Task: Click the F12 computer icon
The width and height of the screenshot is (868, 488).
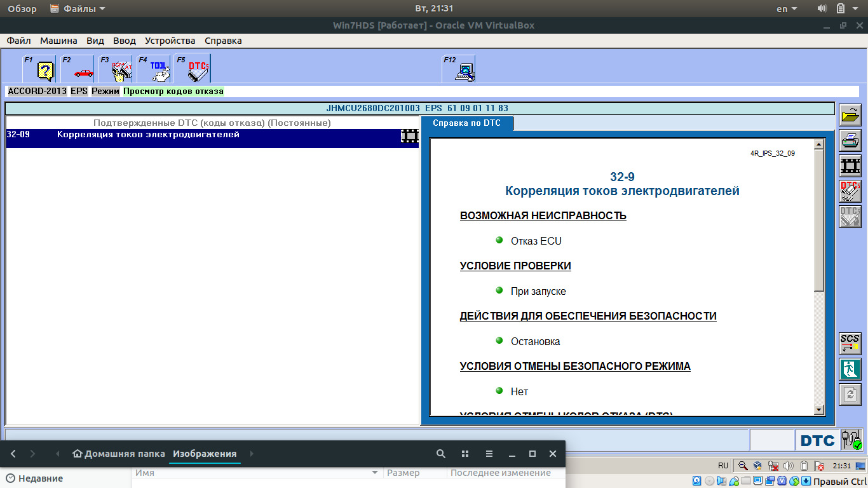Action: coord(459,69)
